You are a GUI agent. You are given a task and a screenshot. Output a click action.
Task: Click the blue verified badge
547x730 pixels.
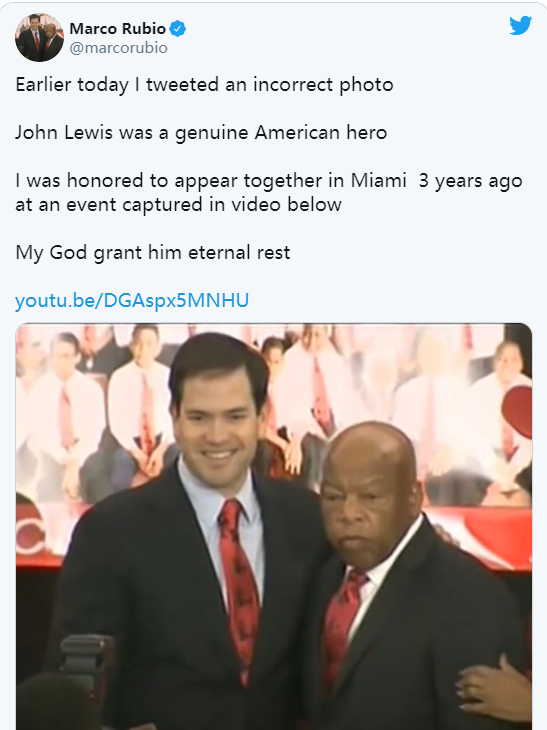(177, 29)
